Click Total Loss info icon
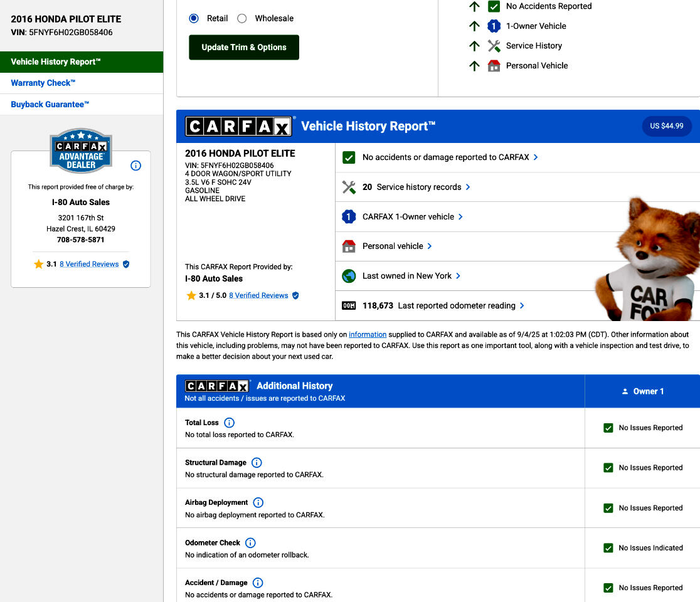The height and width of the screenshot is (602, 700). click(x=229, y=423)
